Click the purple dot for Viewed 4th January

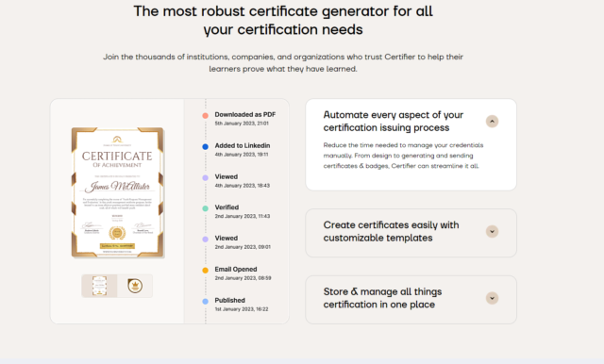pyautogui.click(x=206, y=178)
